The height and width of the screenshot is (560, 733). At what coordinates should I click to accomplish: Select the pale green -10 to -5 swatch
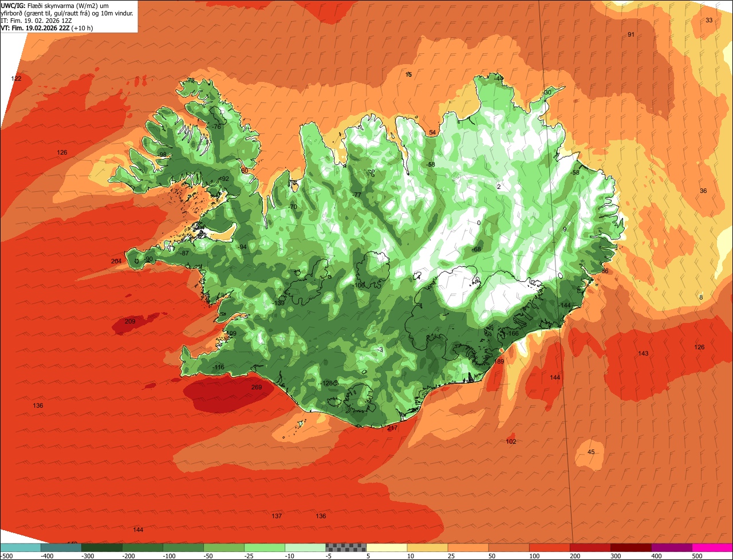coord(305,547)
